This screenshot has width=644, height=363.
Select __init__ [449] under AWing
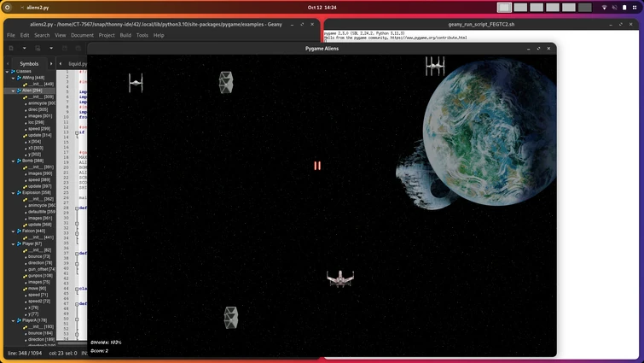[41, 85]
